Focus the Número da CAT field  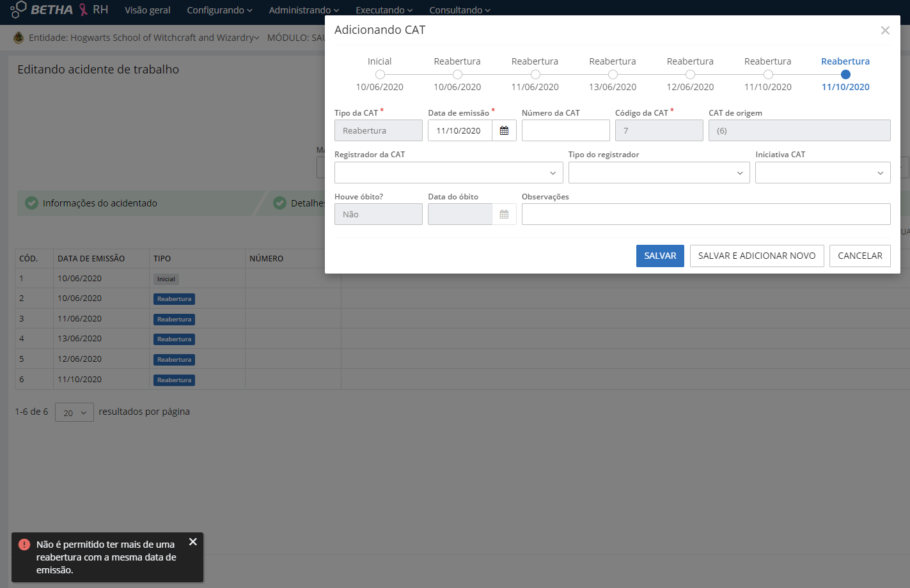click(x=565, y=130)
